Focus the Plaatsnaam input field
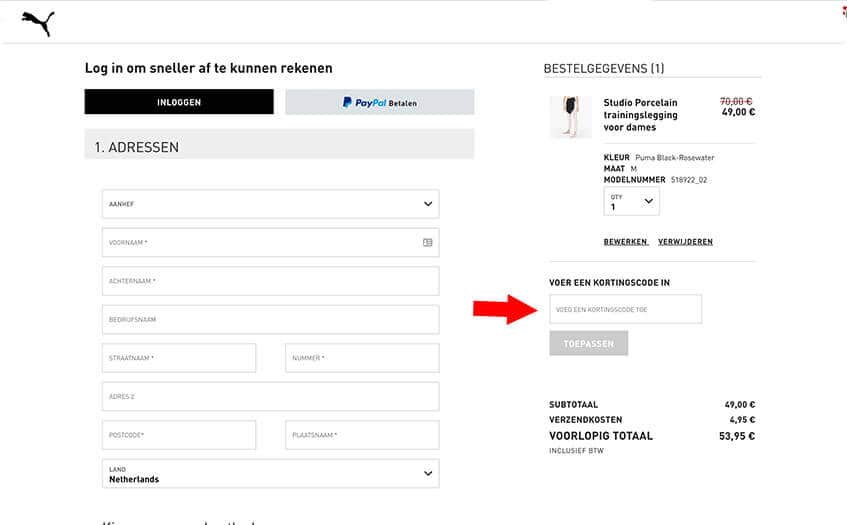 (362, 435)
